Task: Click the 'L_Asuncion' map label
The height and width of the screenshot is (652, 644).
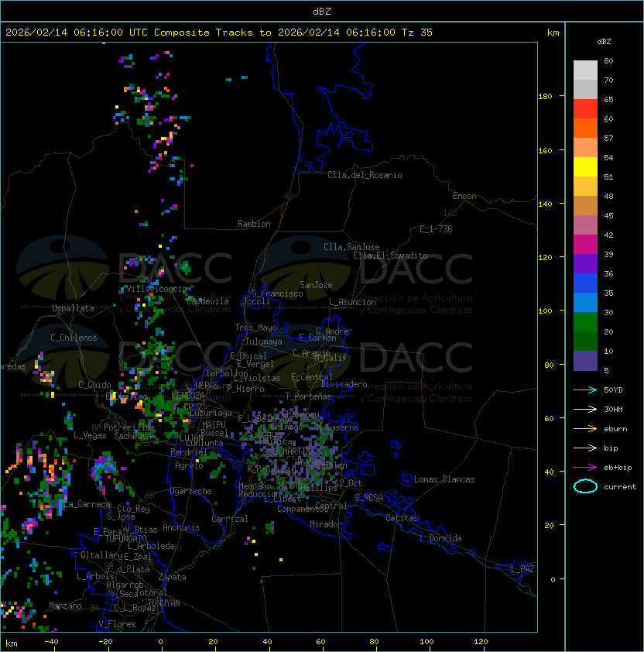Action: [x=352, y=302]
